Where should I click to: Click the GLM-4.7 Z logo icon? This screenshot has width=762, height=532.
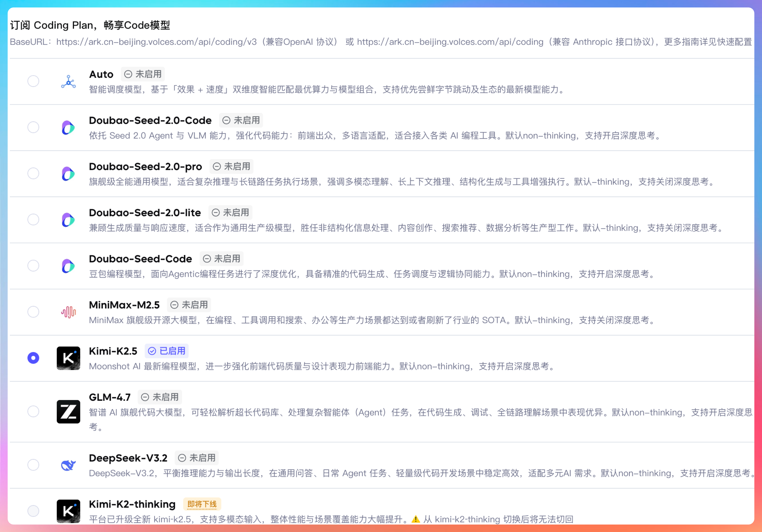coord(68,411)
